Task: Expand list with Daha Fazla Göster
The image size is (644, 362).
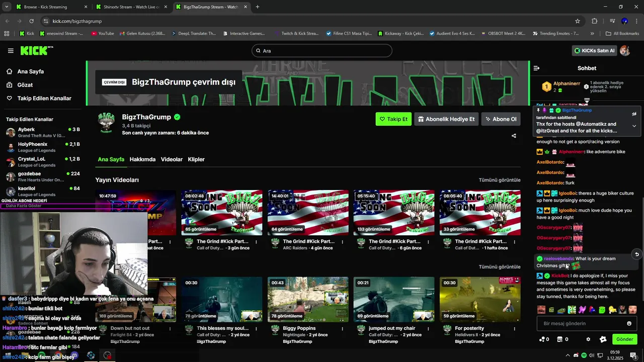Action: (24, 206)
